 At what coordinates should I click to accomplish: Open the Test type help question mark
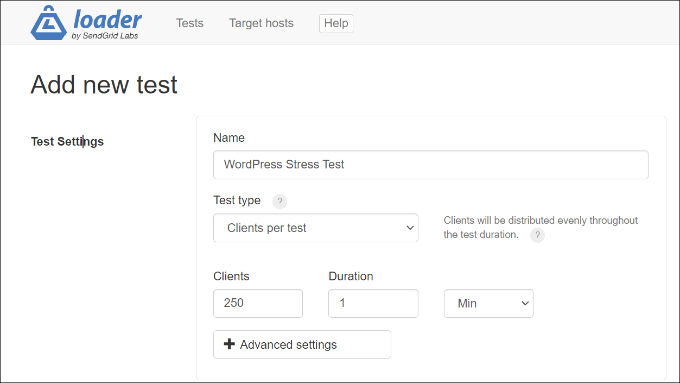coord(280,201)
